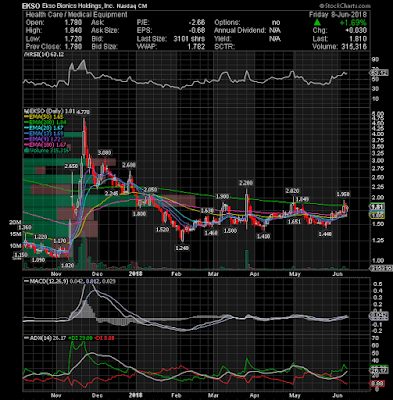Select the Open label in the quote table

34,23
